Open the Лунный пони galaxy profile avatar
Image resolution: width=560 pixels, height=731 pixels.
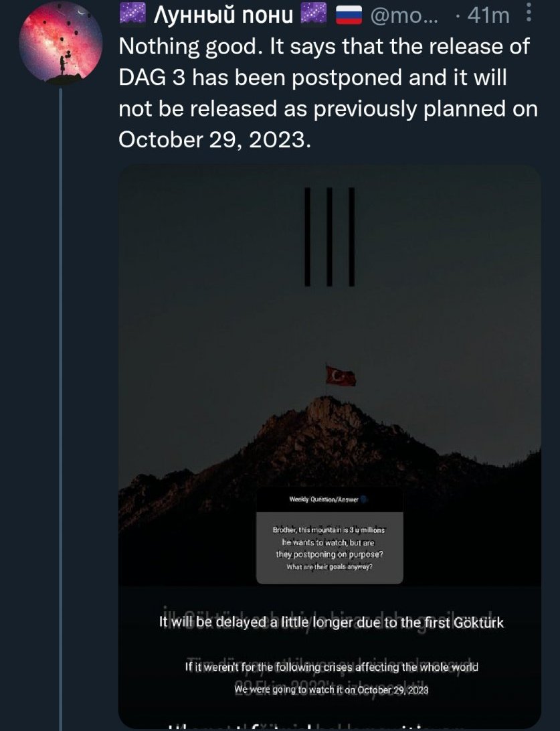tap(61, 42)
